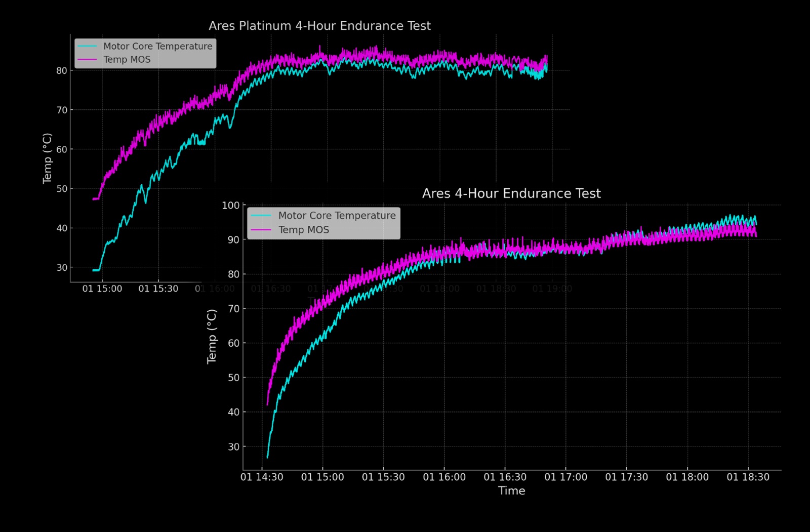Click magenta legend line in lower Ares chart
Screen dimensions: 810x532
point(261,230)
